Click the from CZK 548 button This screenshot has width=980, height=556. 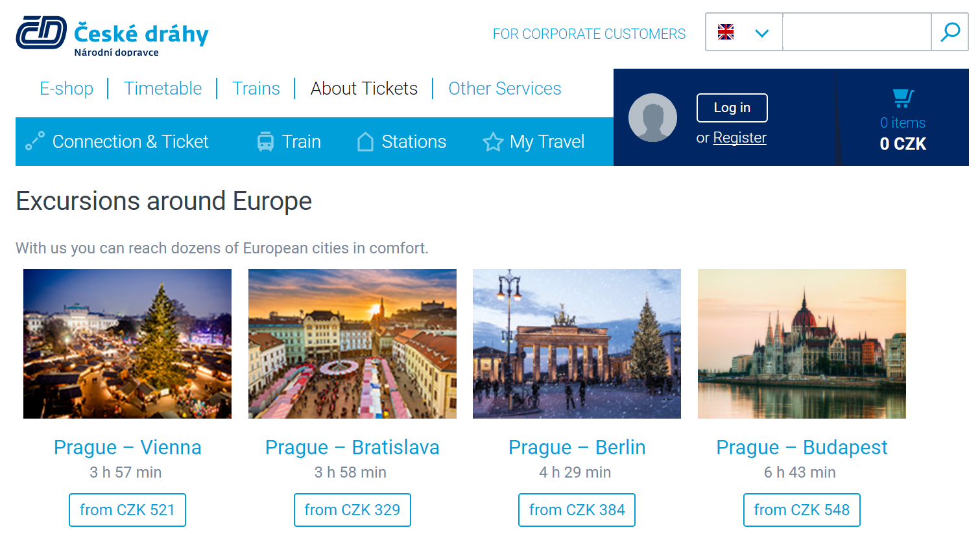(802, 510)
